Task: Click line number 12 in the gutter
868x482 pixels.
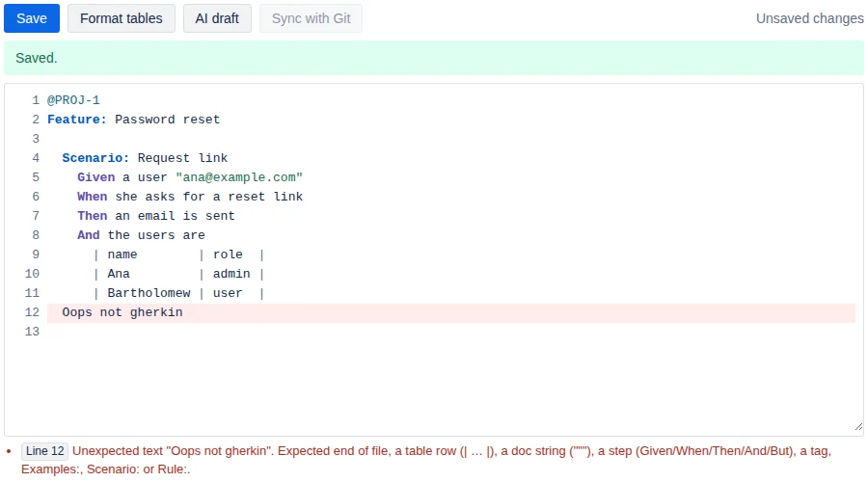Action: (x=32, y=312)
